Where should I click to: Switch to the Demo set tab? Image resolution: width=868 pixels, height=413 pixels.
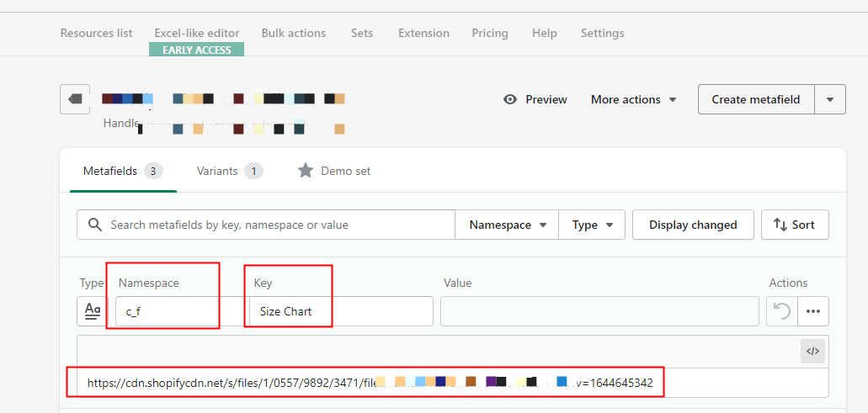(x=334, y=171)
